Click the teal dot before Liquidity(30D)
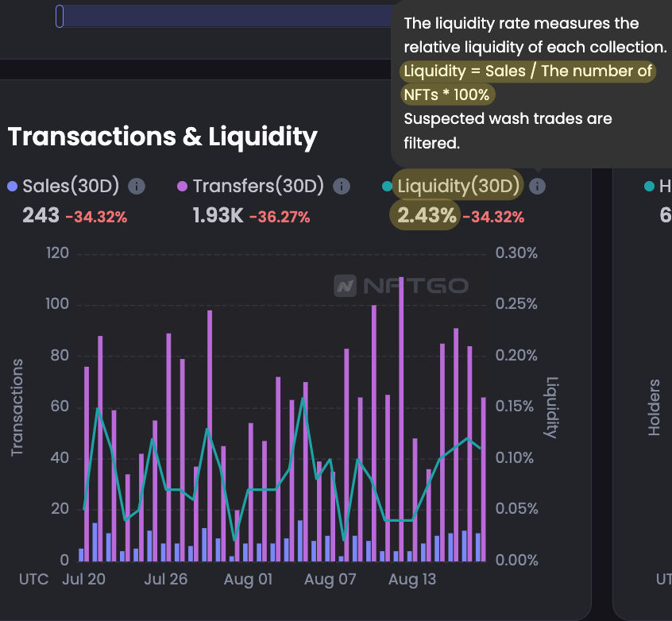This screenshot has height=621, width=672. click(387, 187)
